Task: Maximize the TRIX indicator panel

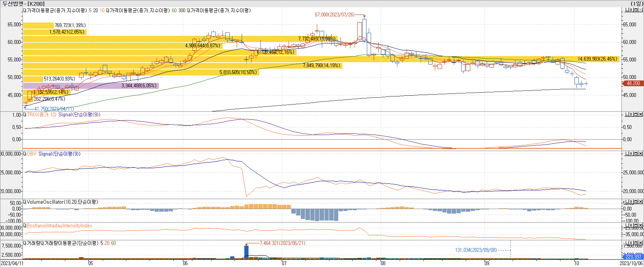Action: [x=636, y=114]
